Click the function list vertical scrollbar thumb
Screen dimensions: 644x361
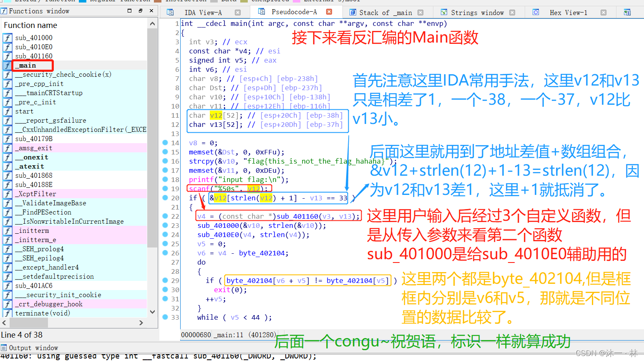point(152,138)
